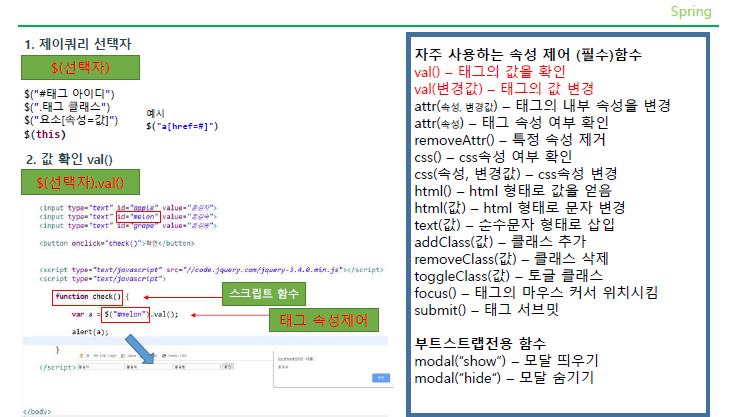Click the button onclick="check()" code line
Screen dimensions: 729x417
[117, 243]
